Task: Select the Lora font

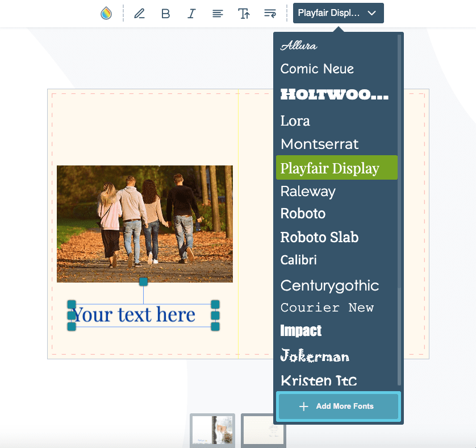Action: click(295, 121)
